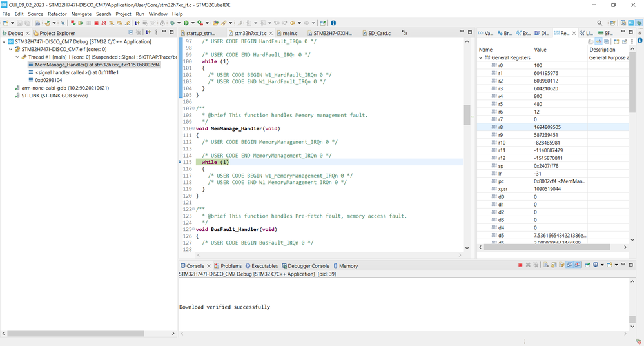
Task: Click the Terminate icon in Console toolbar
Action: 520,265
